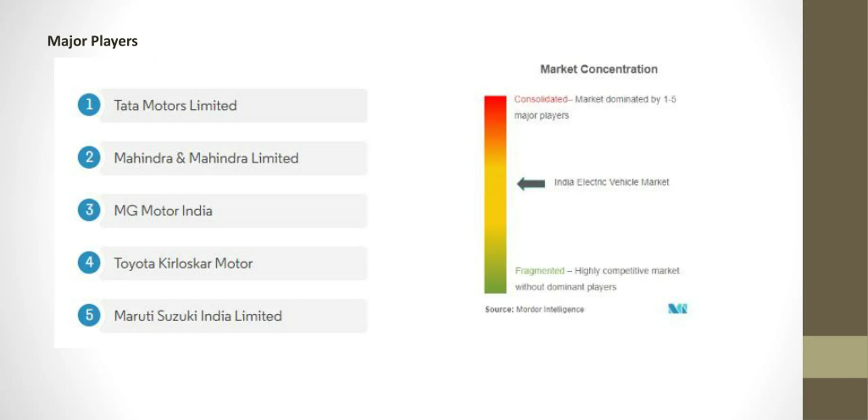This screenshot has width=868, height=420.
Task: Click the number 5 circle badge
Action: [89, 315]
